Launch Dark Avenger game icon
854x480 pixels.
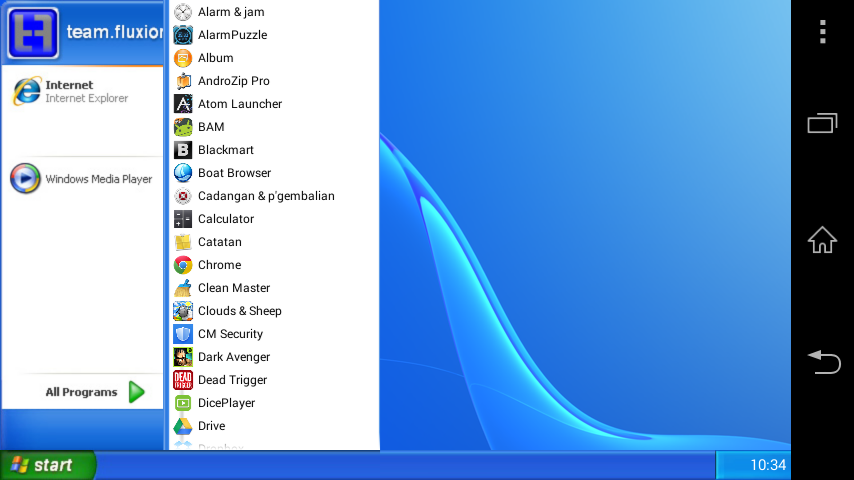[x=183, y=357]
